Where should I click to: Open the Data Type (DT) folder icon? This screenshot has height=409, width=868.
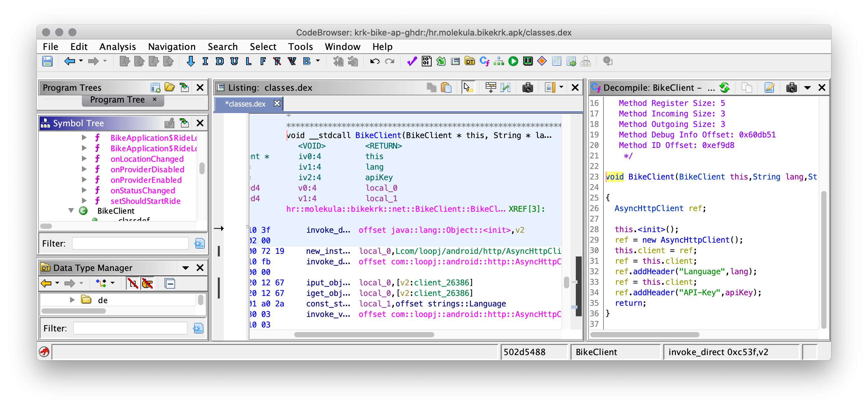[470, 61]
